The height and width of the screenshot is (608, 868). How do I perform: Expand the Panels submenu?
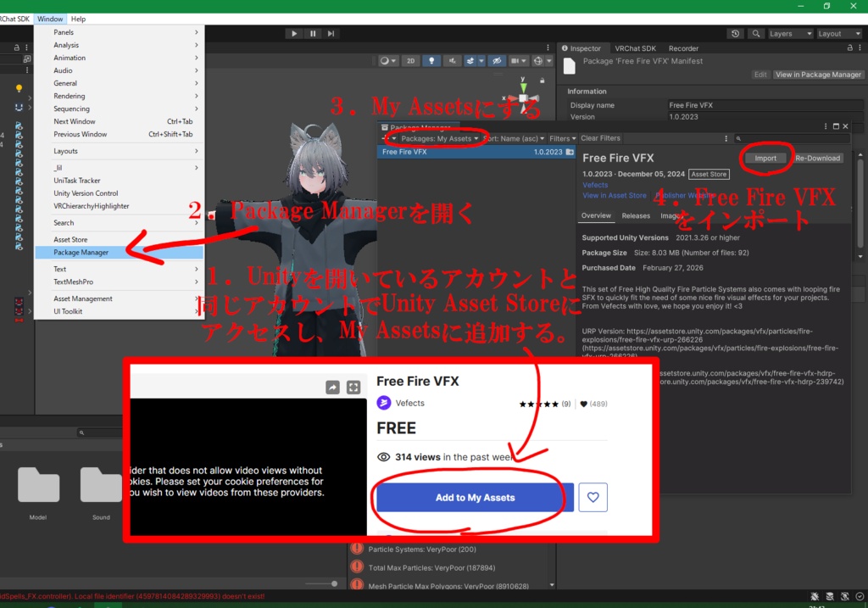(120, 32)
